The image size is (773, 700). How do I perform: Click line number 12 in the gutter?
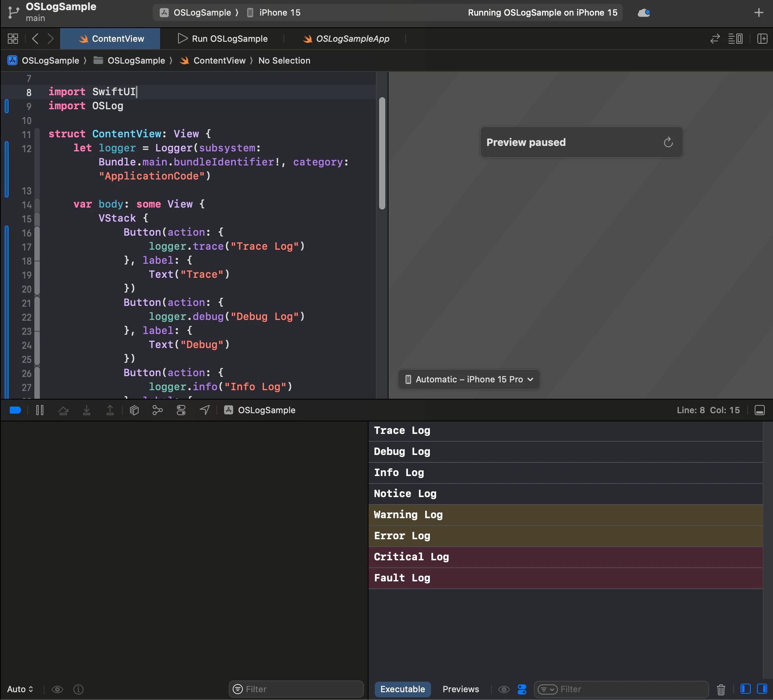tap(27, 149)
